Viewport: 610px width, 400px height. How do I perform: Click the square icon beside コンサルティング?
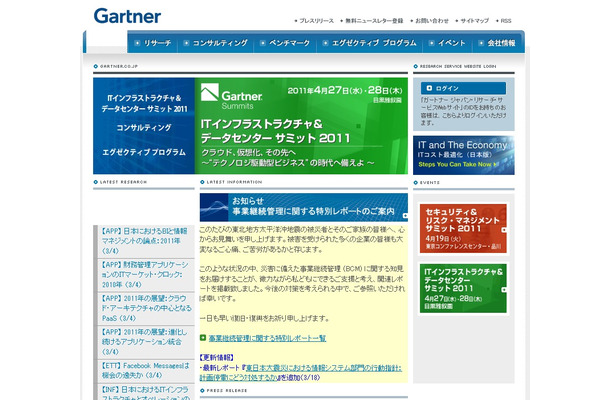[186, 43]
